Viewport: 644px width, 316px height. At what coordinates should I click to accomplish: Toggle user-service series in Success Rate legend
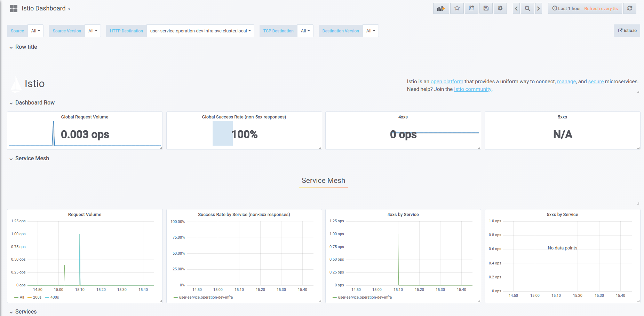pos(206,297)
